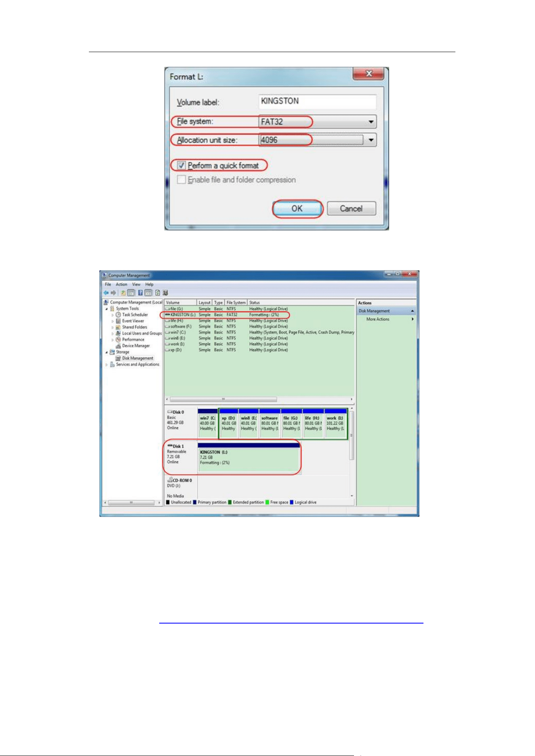Click the Volume label input field

pos(318,101)
